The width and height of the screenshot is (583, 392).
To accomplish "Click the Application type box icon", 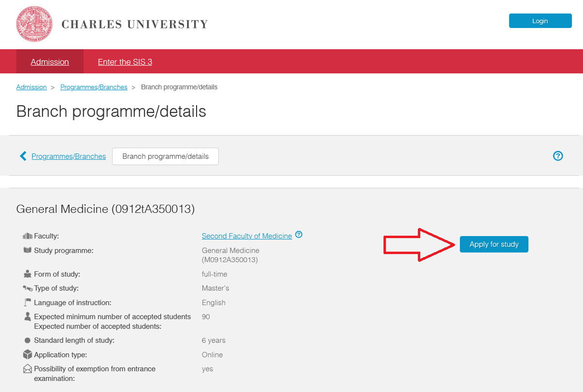I will pos(28,355).
